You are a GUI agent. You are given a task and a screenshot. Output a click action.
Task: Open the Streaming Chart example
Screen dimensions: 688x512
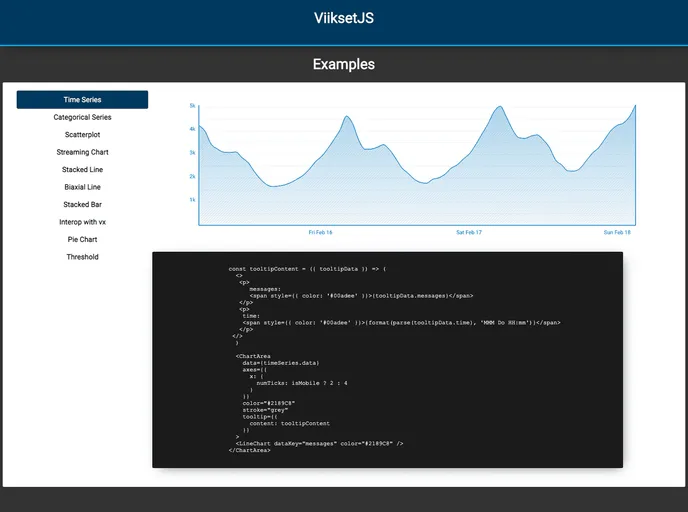[x=82, y=152]
